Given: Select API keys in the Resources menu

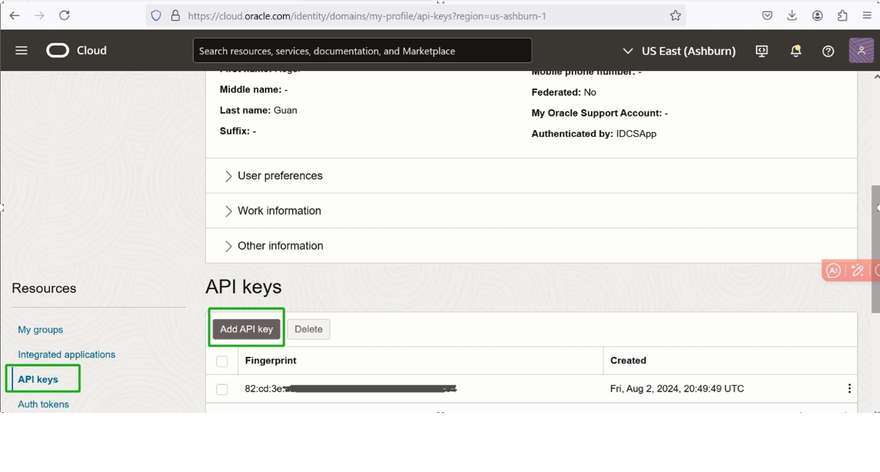Looking at the screenshot, I should tap(38, 380).
